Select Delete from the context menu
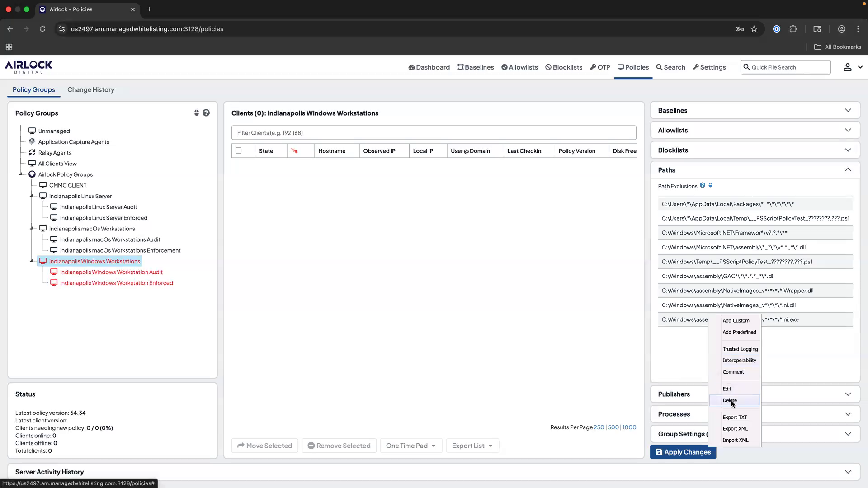Viewport: 868px width, 488px height. coord(729,400)
